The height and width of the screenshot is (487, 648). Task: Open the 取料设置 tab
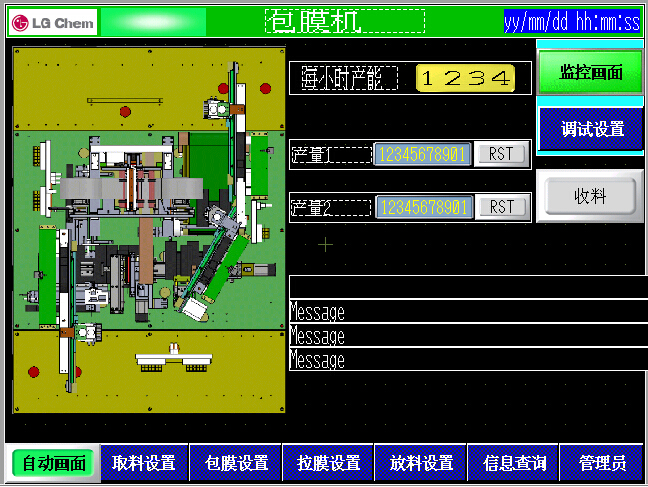144,463
